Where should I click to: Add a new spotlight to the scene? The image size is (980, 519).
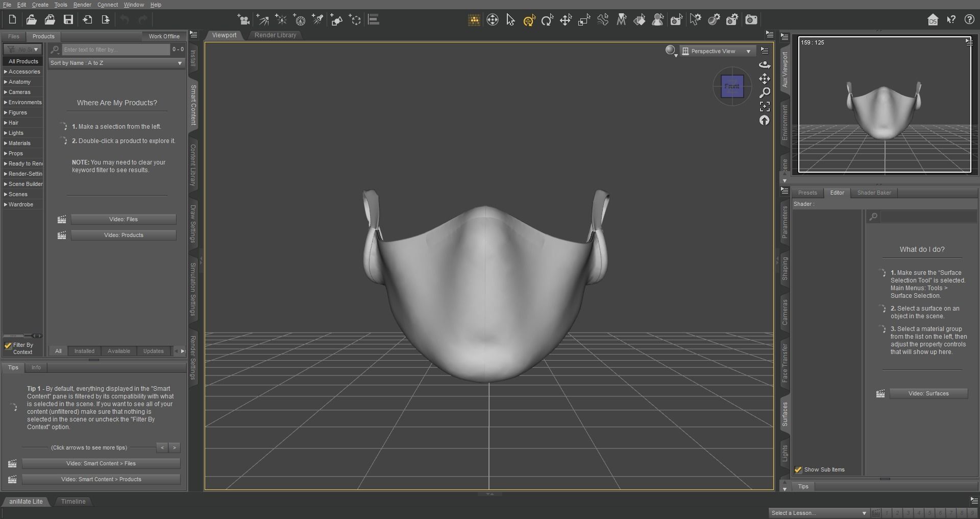(x=317, y=20)
